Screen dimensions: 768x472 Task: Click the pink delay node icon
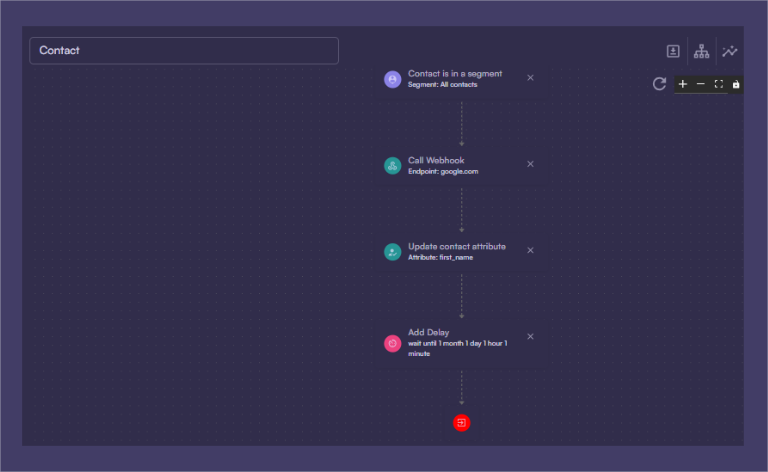(x=393, y=343)
